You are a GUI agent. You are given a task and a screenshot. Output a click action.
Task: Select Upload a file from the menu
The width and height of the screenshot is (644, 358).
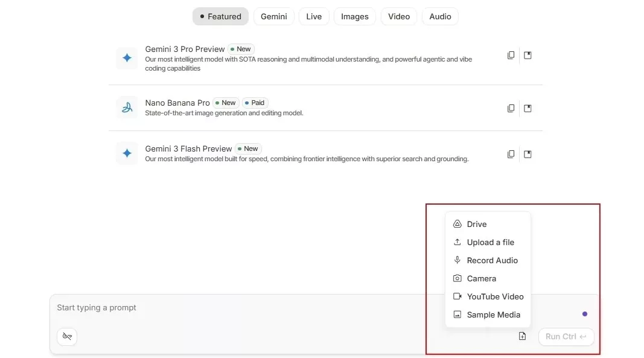point(490,242)
